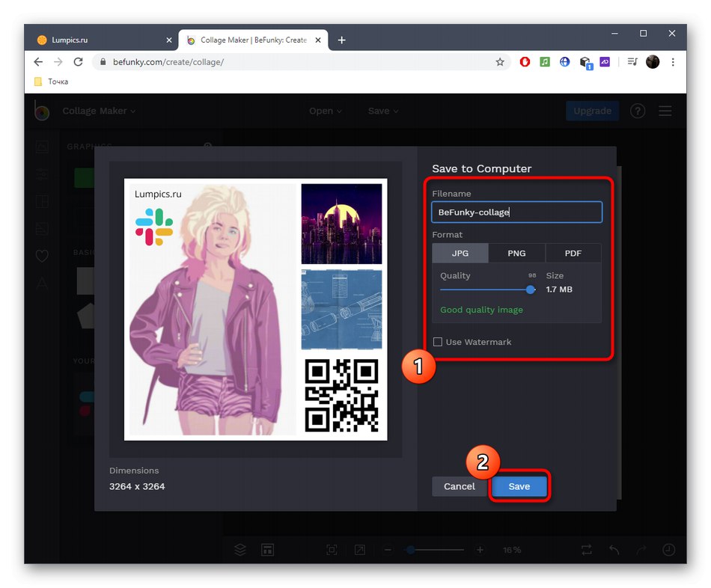Open the BeFunky hamburger menu

pyautogui.click(x=665, y=111)
